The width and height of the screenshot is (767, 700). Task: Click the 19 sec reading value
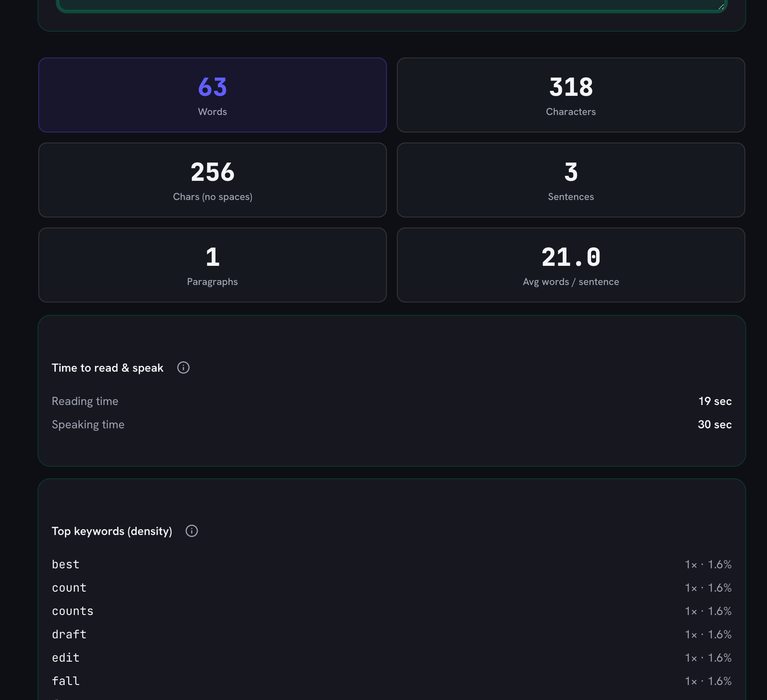coord(715,401)
